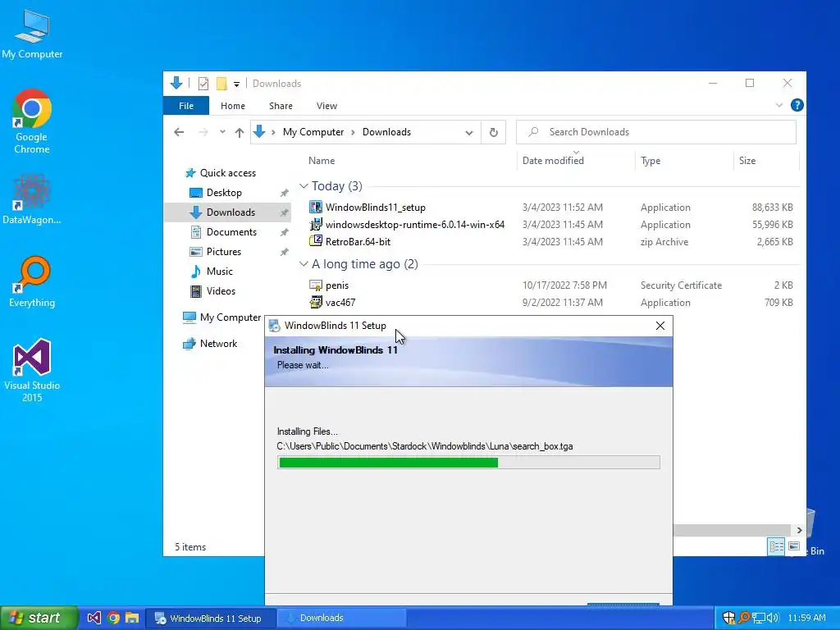Click the Chrome quick-launch icon in taskbar
Screen dimensions: 840x630
pos(113,618)
